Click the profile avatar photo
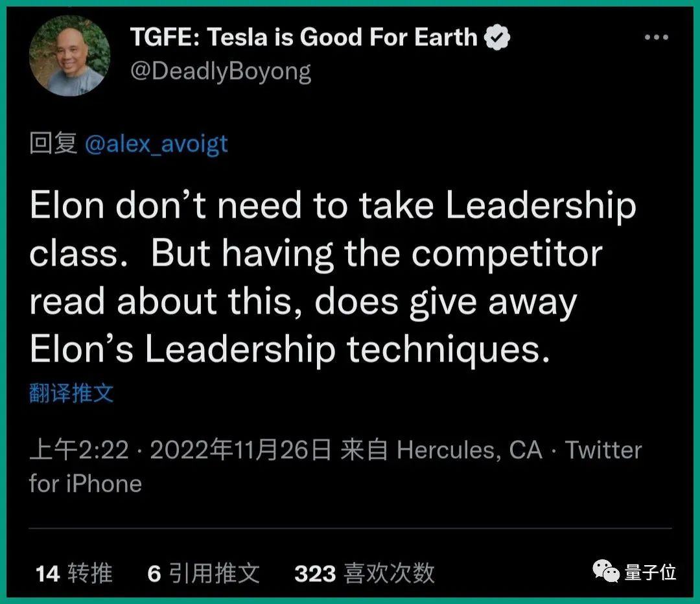 coord(70,56)
